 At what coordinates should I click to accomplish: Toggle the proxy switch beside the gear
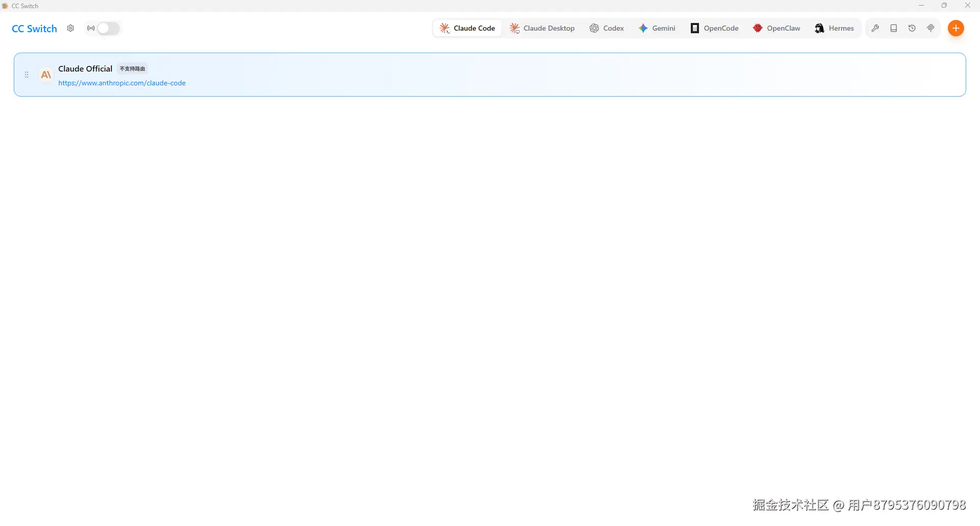coord(108,29)
